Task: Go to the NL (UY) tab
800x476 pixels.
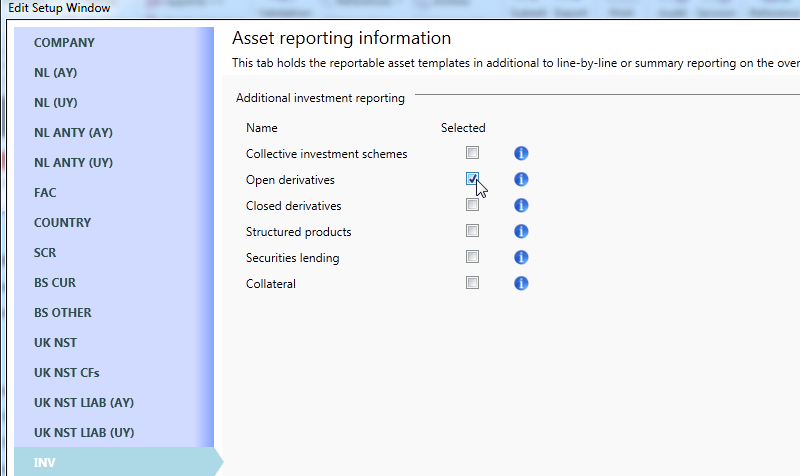Action: (114, 103)
